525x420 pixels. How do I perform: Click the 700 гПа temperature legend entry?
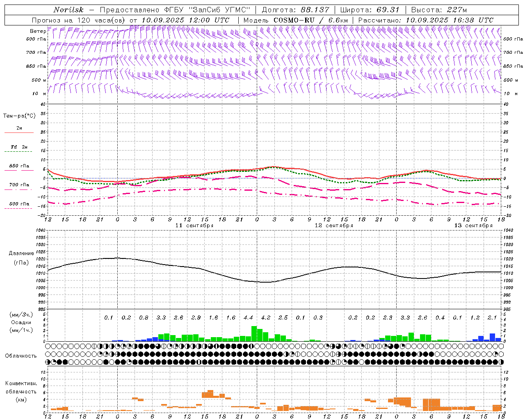tap(19, 185)
